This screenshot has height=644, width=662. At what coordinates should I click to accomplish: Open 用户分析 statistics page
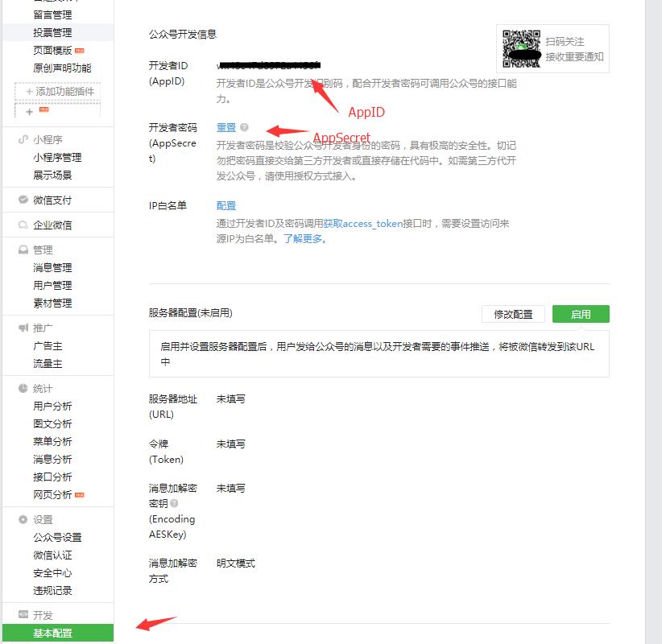52,407
